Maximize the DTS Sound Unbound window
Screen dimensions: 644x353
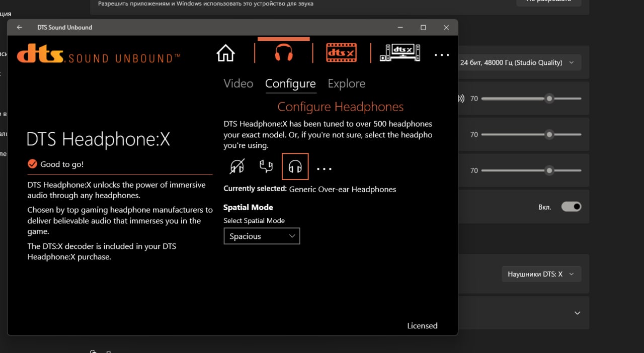click(423, 27)
